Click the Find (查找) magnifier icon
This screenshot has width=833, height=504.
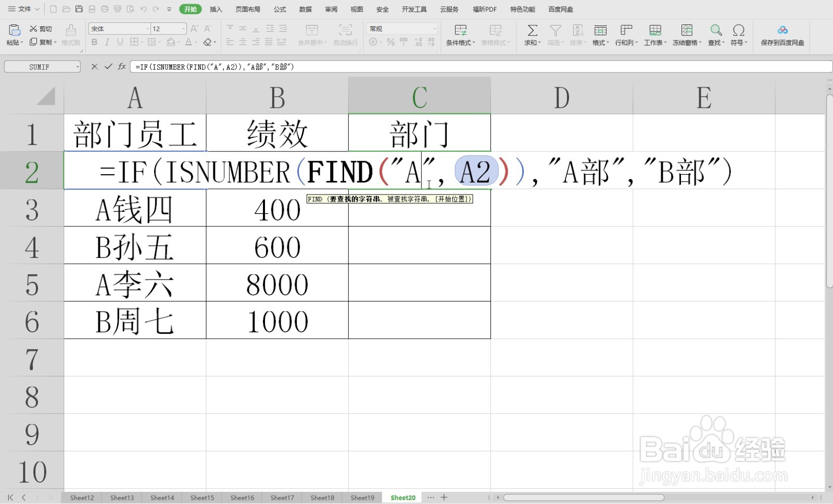point(716,31)
